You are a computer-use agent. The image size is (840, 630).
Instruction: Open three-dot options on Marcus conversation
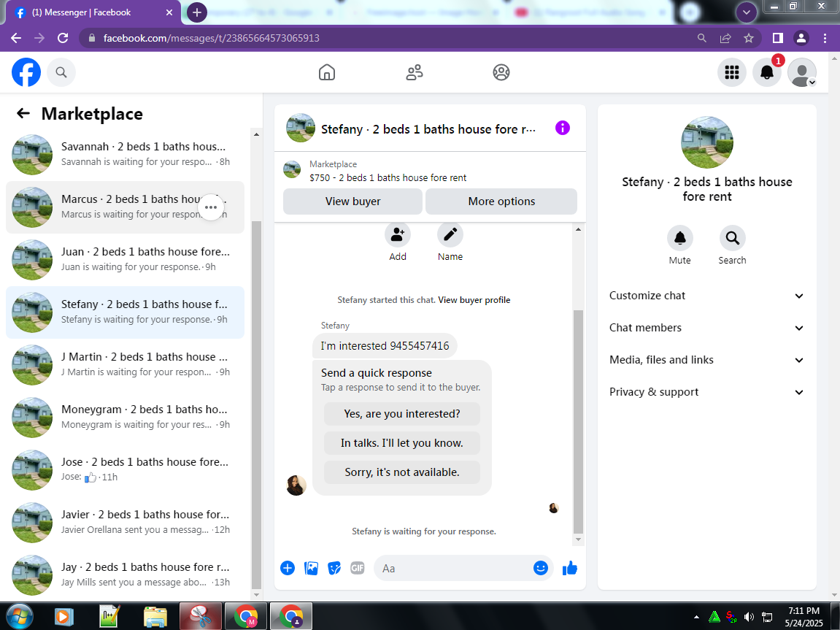(211, 207)
